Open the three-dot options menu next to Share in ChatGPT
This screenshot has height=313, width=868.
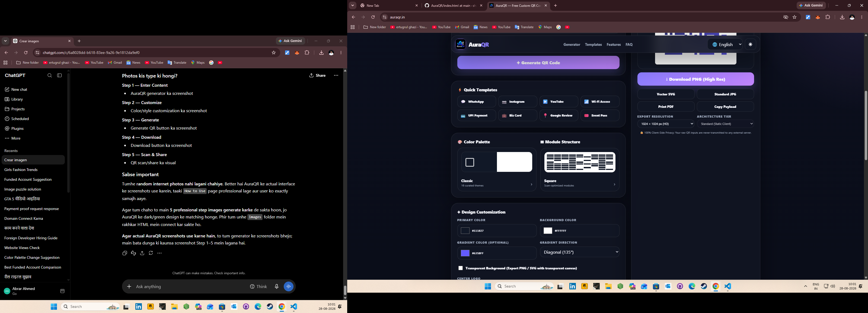[336, 75]
